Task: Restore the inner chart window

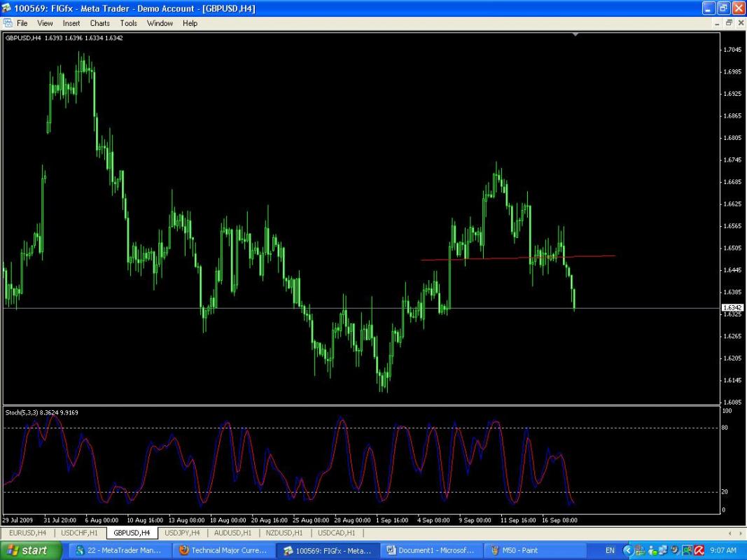Action: 729,23
